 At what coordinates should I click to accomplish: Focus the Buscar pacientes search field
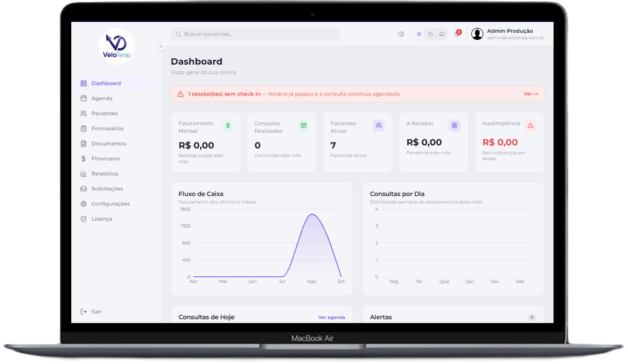point(255,34)
